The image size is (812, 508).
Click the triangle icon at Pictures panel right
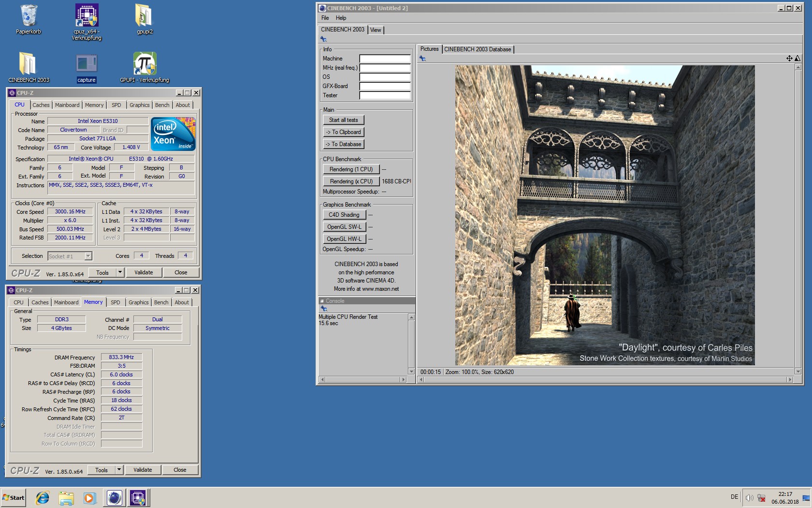point(797,58)
